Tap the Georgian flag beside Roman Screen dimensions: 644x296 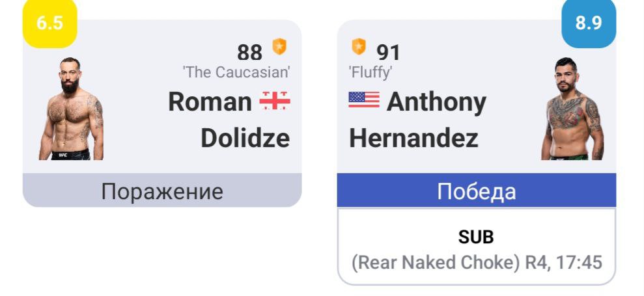(275, 101)
